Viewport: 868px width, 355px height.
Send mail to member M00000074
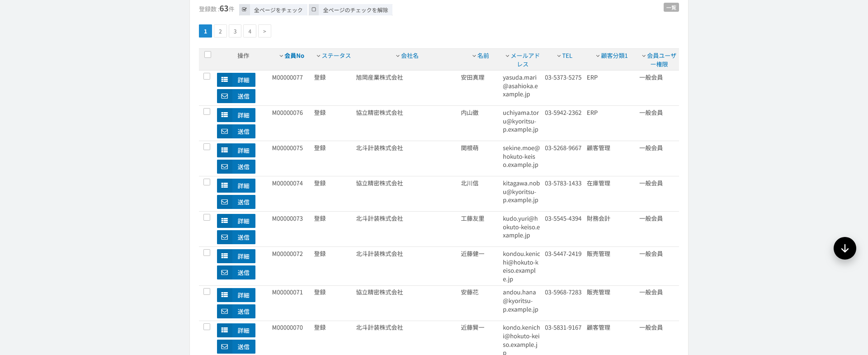pos(236,202)
